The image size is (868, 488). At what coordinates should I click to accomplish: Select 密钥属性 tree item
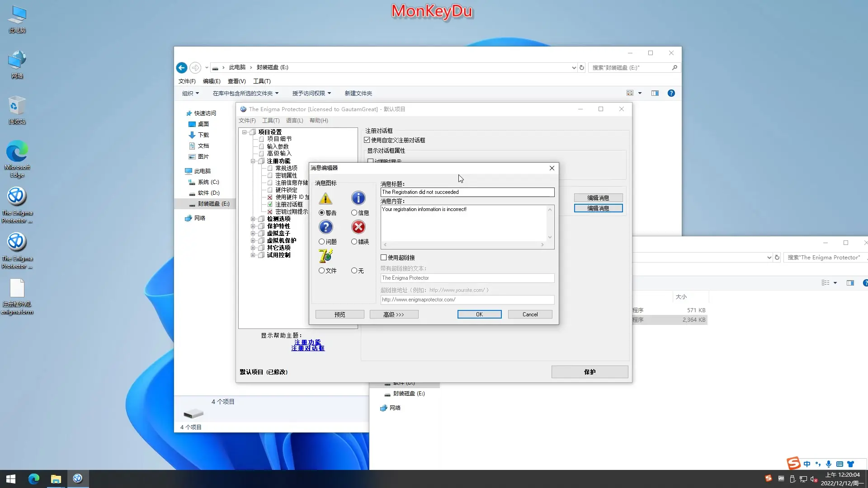tap(286, 175)
